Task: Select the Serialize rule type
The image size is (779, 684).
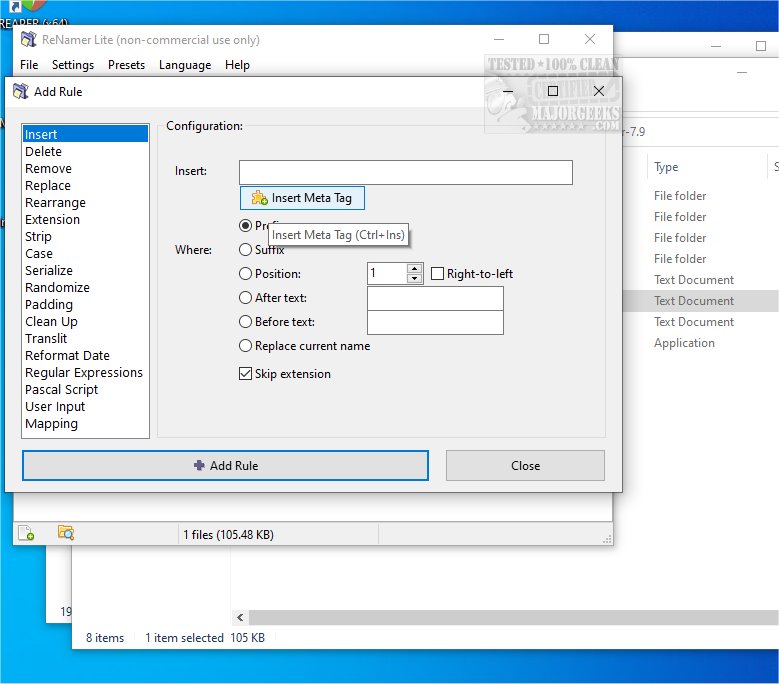Action: tap(85, 270)
